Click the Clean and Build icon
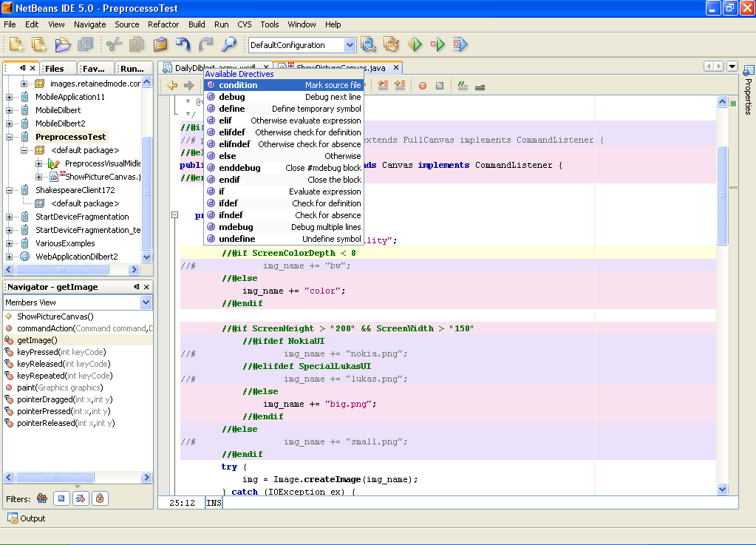 tap(392, 45)
